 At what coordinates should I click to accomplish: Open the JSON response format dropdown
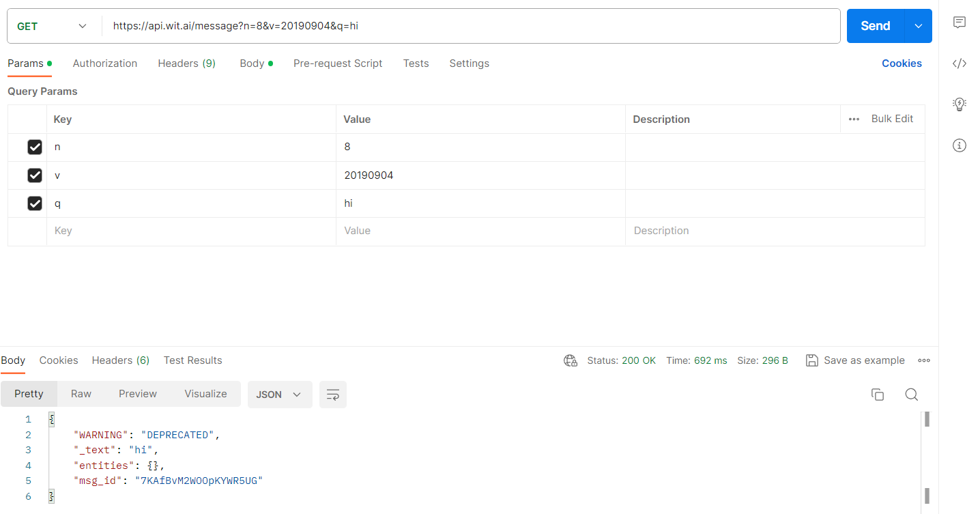click(x=280, y=394)
